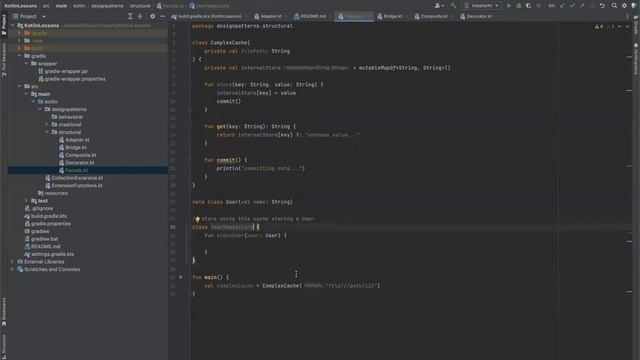
Task: Place the cursor on the data class User line
Action: coord(242,202)
